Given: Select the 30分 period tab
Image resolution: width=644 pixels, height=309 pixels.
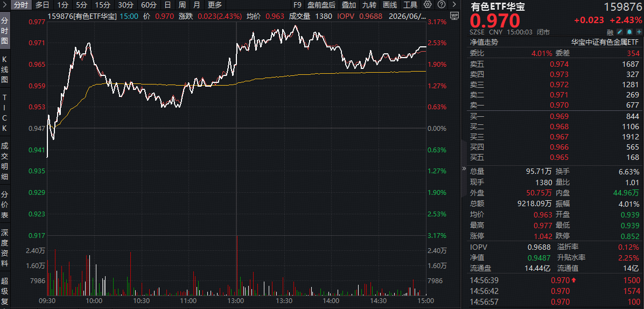Looking at the screenshot, I should tap(125, 5).
